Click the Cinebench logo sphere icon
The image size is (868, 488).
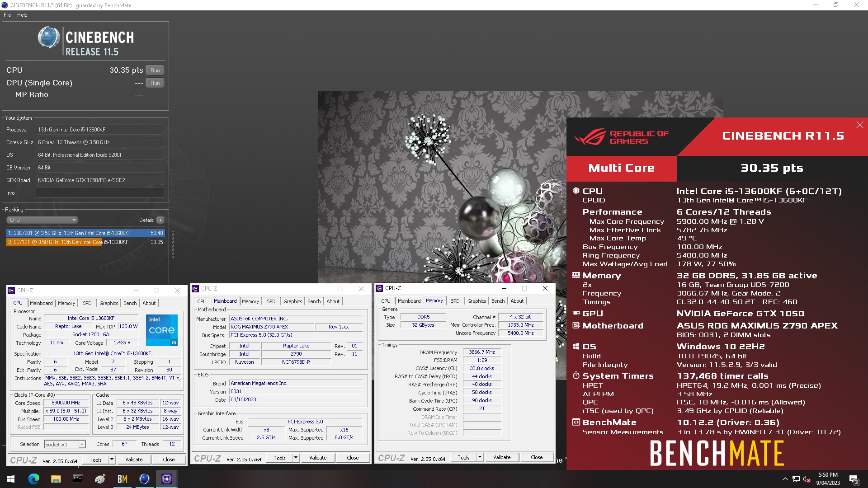tap(49, 38)
